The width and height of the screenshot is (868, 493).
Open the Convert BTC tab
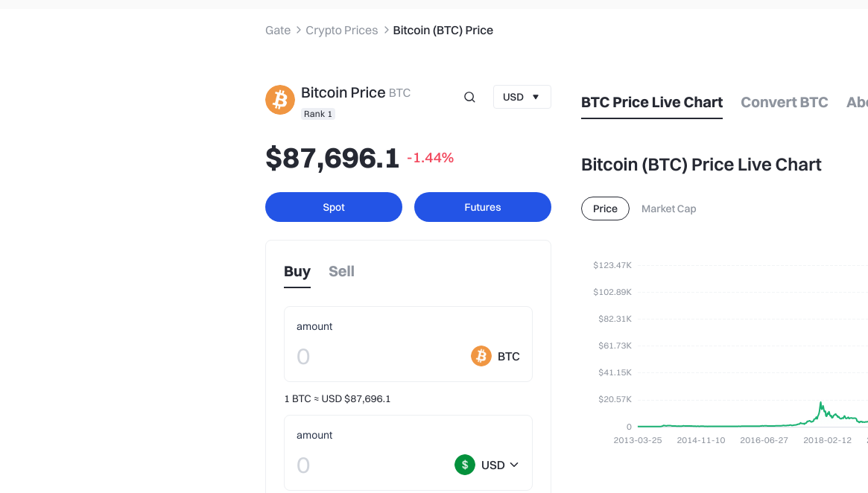[784, 102]
